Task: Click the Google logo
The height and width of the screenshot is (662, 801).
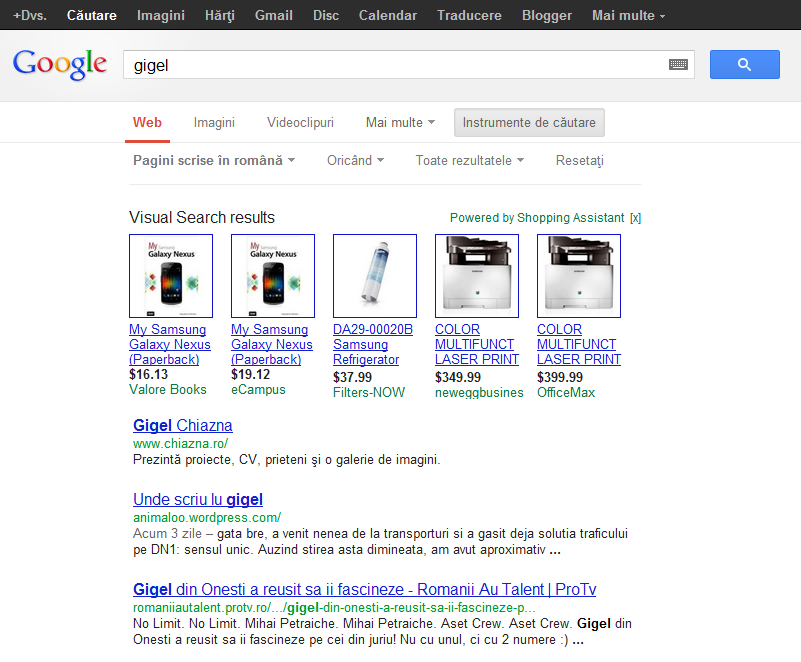Action: coord(60,64)
